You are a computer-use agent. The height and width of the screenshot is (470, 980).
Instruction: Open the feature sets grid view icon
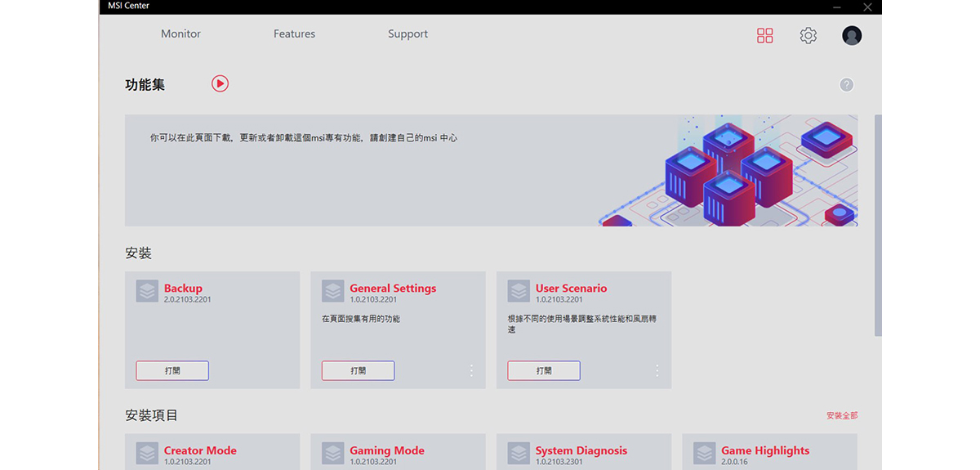pos(765,35)
